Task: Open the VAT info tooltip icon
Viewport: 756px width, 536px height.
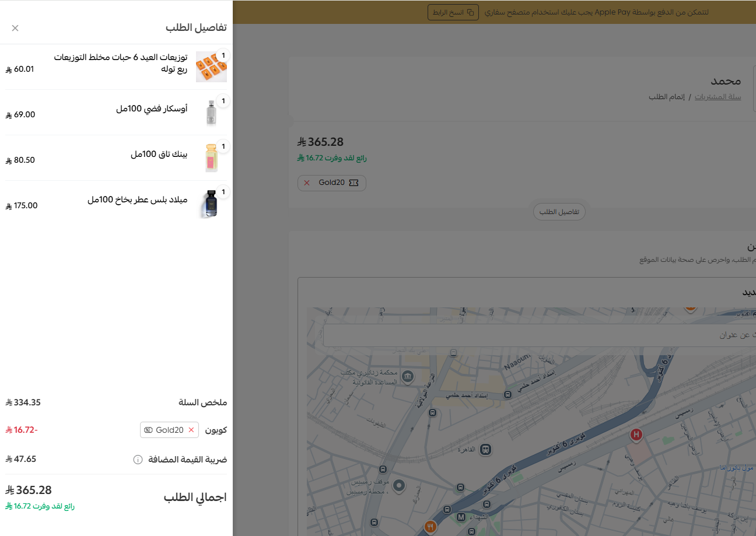Action: point(138,459)
